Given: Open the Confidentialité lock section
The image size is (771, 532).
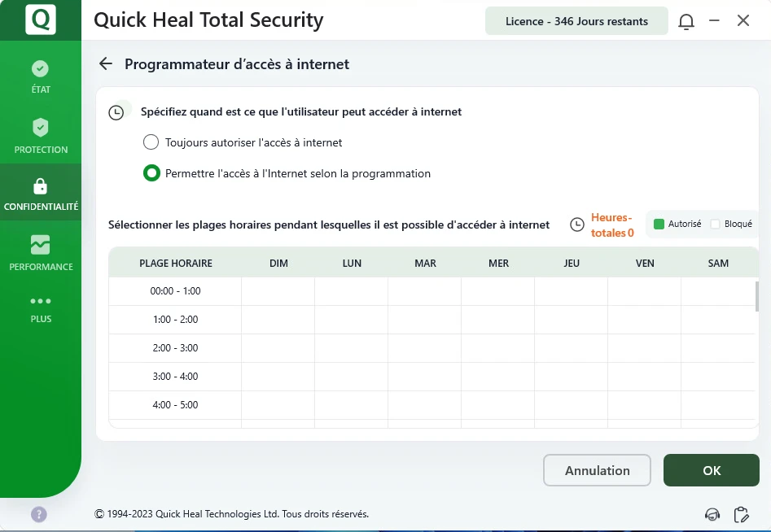Looking at the screenshot, I should [41, 194].
